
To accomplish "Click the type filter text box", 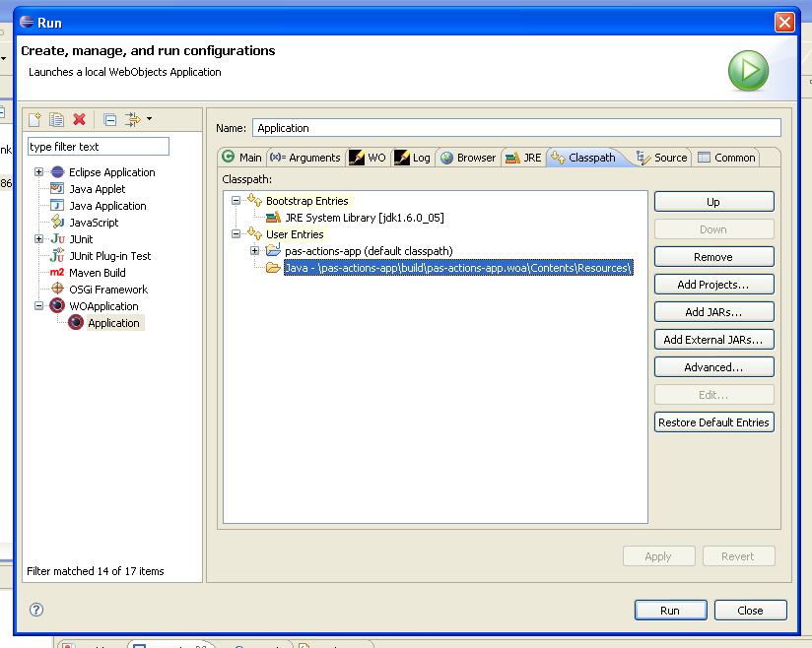I will pyautogui.click(x=98, y=147).
